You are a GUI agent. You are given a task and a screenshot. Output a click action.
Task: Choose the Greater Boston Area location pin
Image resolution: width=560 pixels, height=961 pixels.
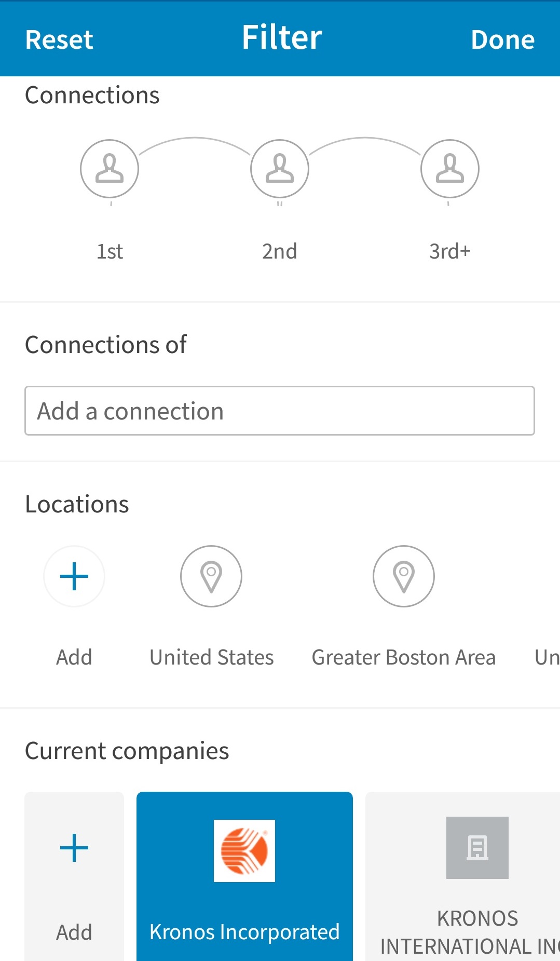point(404,576)
